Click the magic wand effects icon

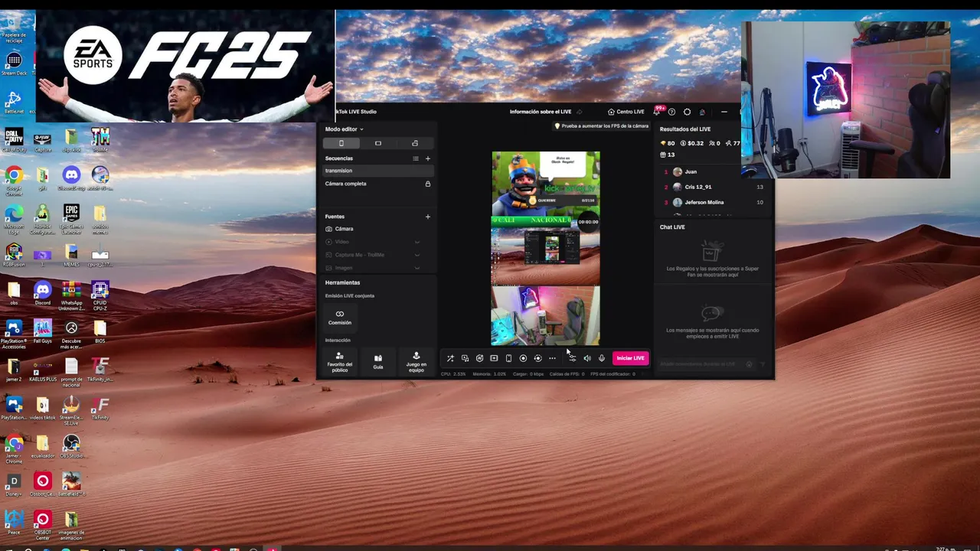450,358
